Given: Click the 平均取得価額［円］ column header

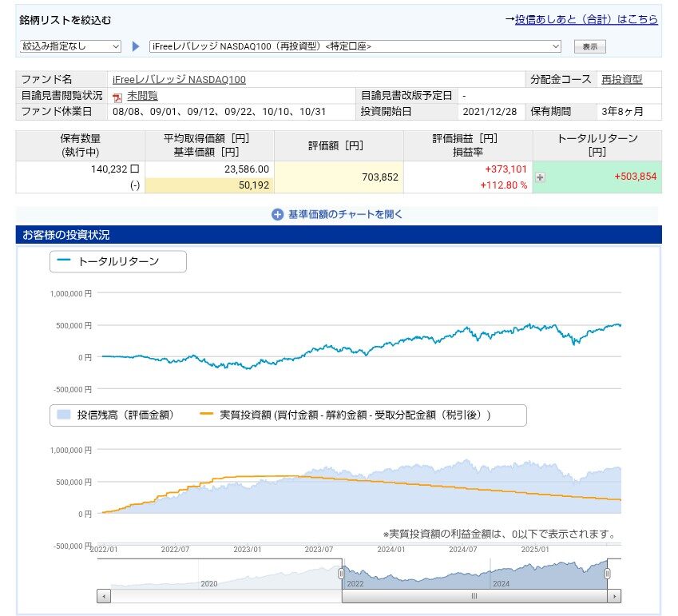Looking at the screenshot, I should click(x=209, y=145).
